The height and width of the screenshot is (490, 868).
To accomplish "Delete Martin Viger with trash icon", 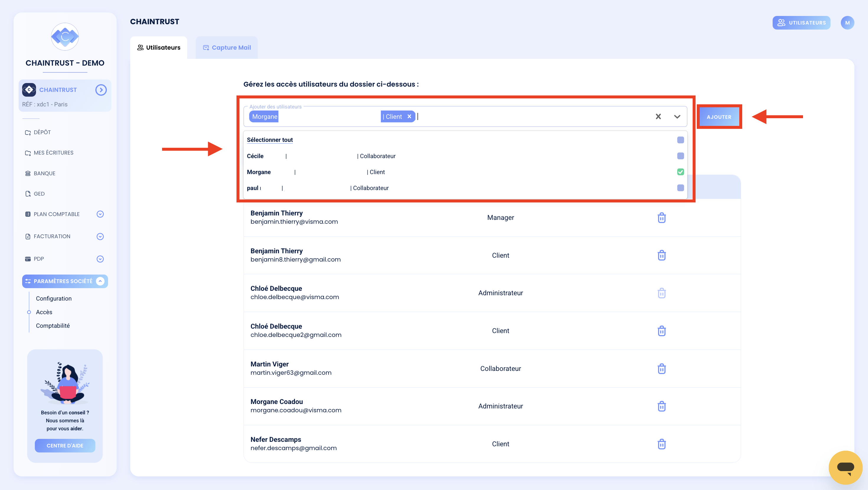I will 661,369.
